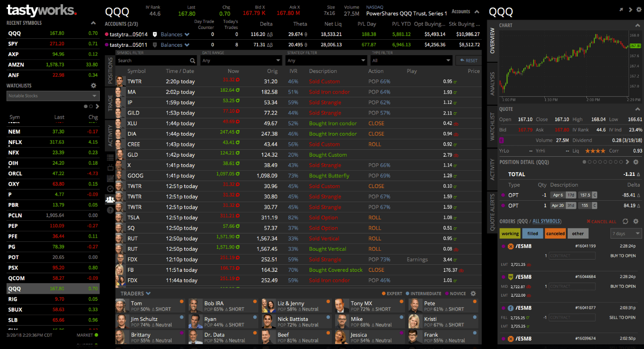Image resolution: width=644 pixels, height=349 pixels.
Task: Switch to the Trade vertical tab
Action: (x=110, y=103)
